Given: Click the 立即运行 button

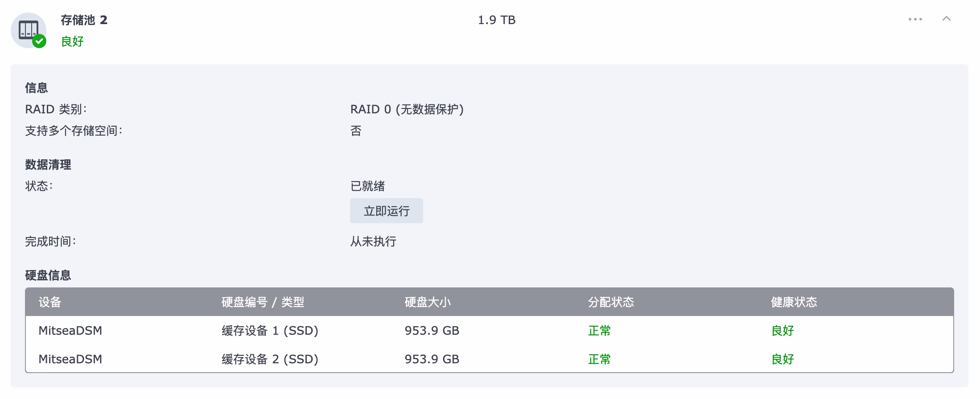Looking at the screenshot, I should pos(386,211).
